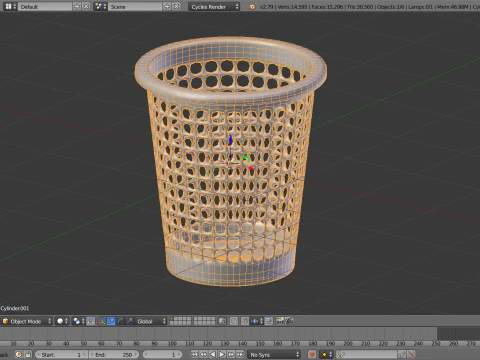Toggle lock time to other windows
The image size is (480, 360).
point(28,354)
